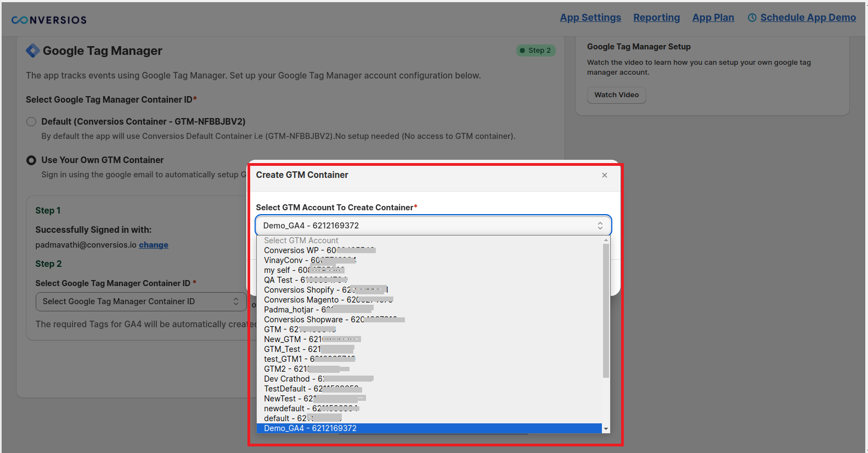Select Use Your Own GTM Container radio
Image resolution: width=868 pixels, height=453 pixels.
pos(31,160)
